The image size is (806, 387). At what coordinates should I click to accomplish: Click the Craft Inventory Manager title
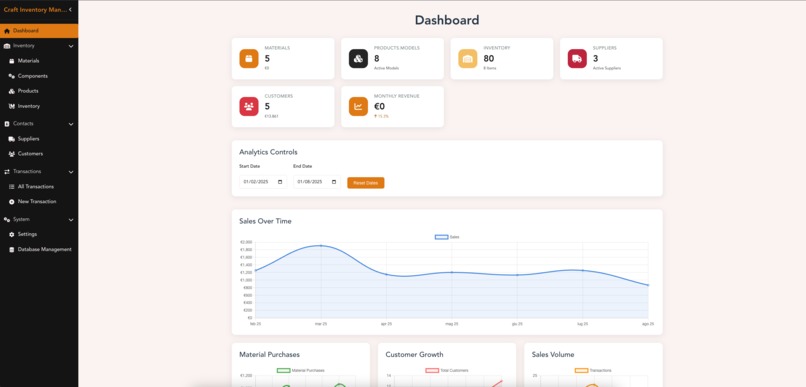[34, 9]
